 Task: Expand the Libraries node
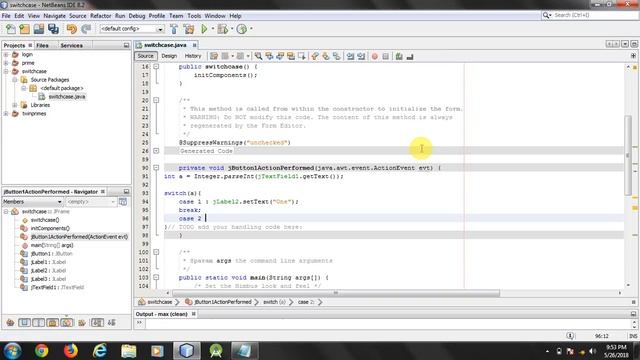(15, 105)
